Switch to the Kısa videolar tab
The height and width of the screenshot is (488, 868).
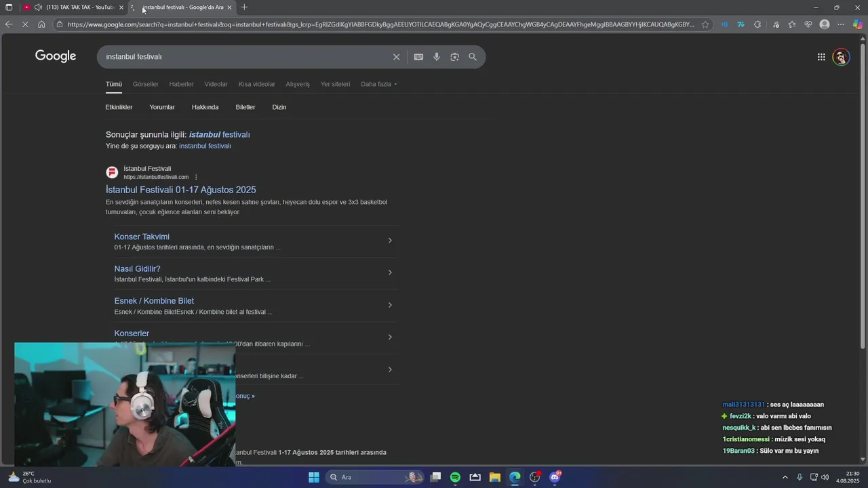(x=256, y=84)
